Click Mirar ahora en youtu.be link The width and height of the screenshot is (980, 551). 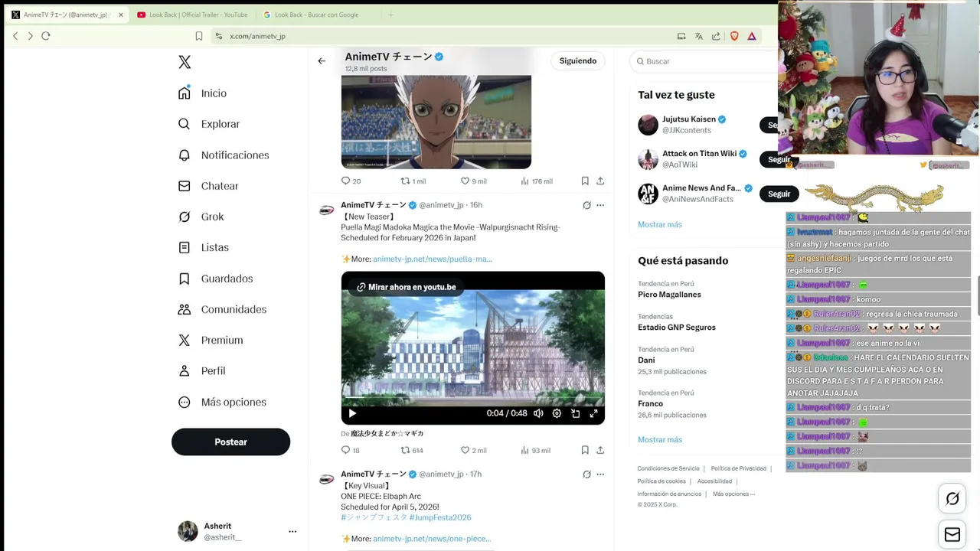406,287
